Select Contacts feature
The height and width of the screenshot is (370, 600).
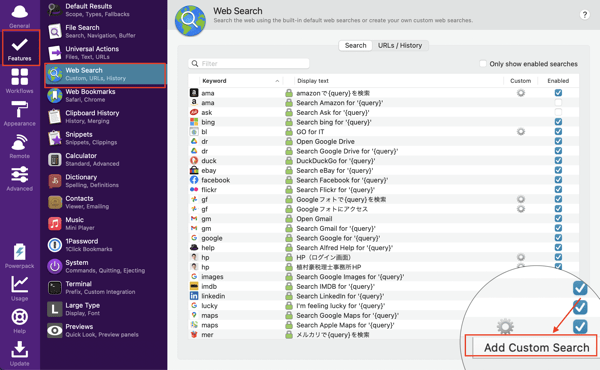point(105,202)
